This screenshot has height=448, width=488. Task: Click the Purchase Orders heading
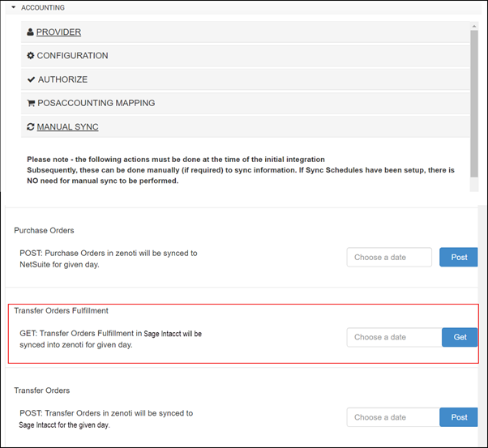(x=44, y=231)
